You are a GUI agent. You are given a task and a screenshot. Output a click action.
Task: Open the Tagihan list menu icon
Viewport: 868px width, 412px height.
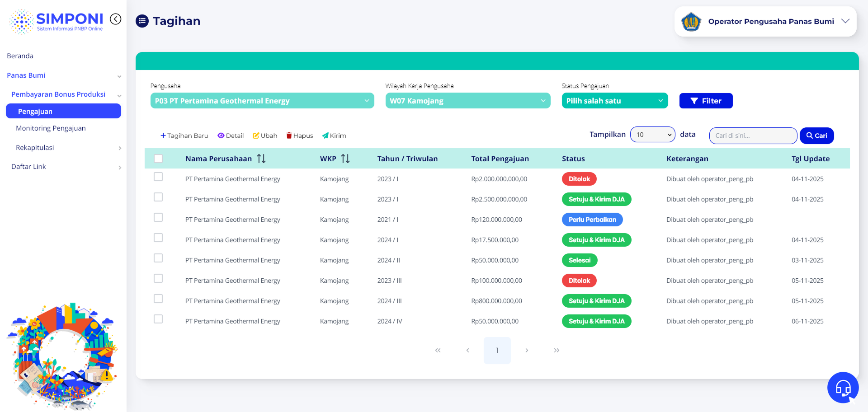pos(142,21)
